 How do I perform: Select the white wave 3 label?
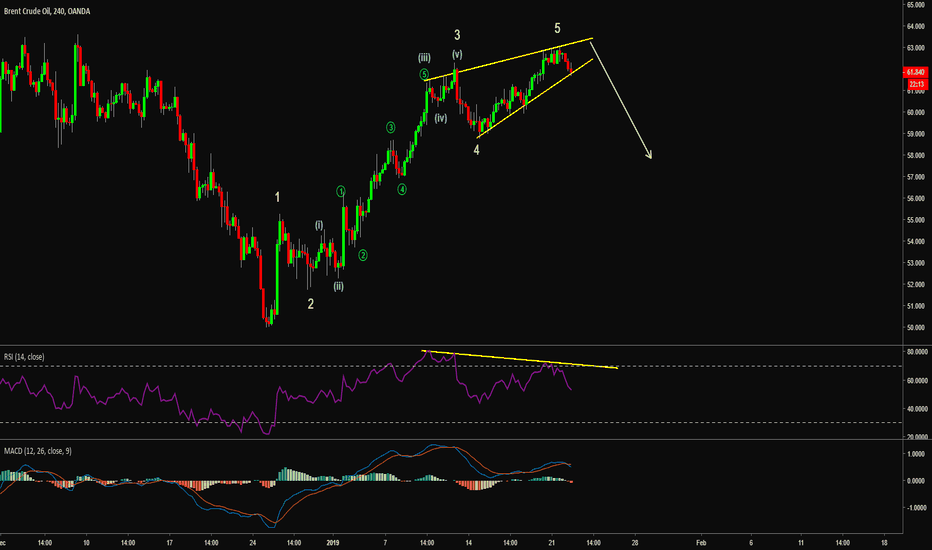pyautogui.click(x=457, y=35)
